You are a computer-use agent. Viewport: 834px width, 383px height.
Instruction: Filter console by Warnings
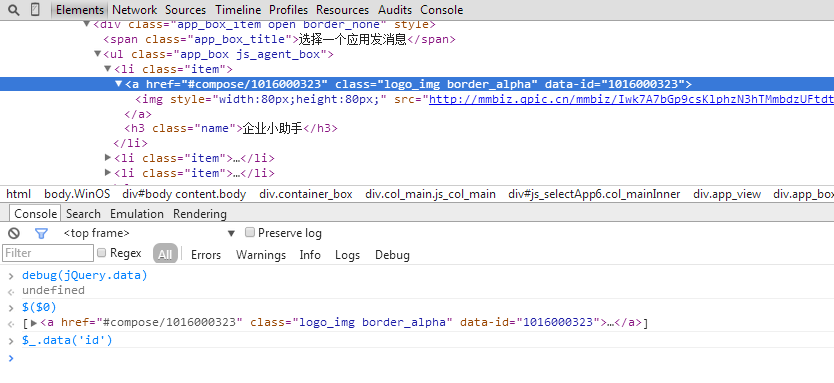tap(261, 255)
